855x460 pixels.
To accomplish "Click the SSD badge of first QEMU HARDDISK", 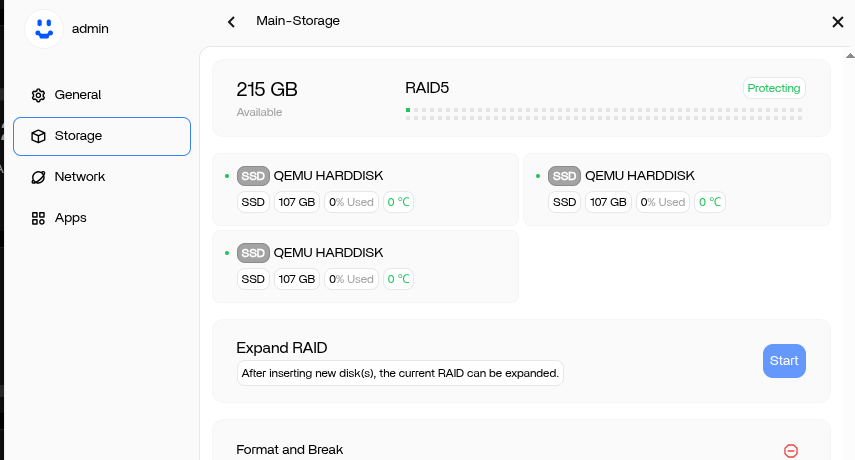I will pyautogui.click(x=253, y=176).
